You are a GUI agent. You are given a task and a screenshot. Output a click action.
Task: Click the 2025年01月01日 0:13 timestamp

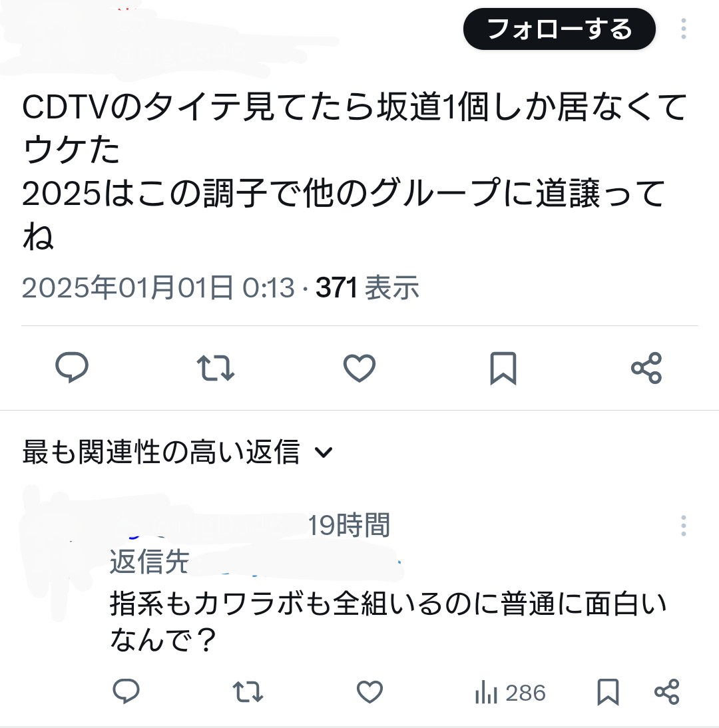(x=158, y=287)
